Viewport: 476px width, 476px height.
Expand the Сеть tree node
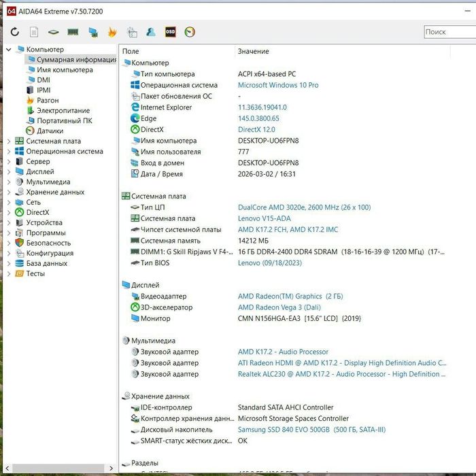[9, 202]
